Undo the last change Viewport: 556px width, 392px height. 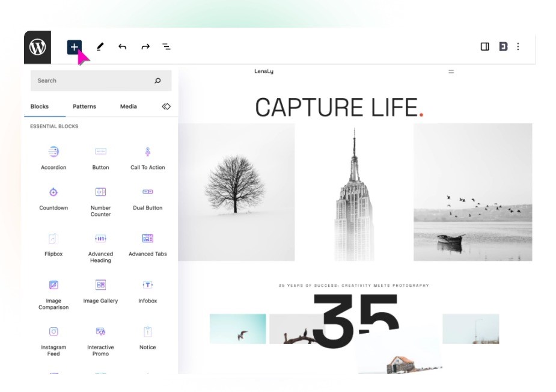point(123,46)
